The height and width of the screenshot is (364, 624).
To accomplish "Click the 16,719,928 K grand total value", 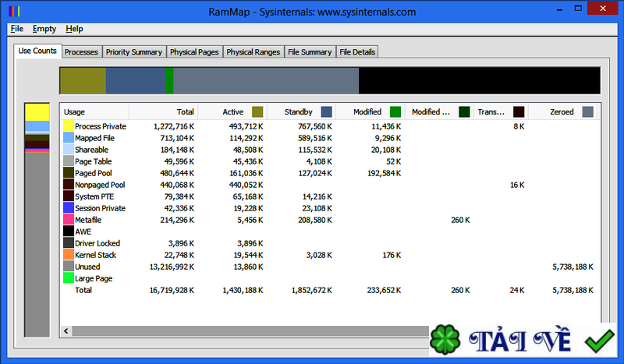I will [x=172, y=291].
